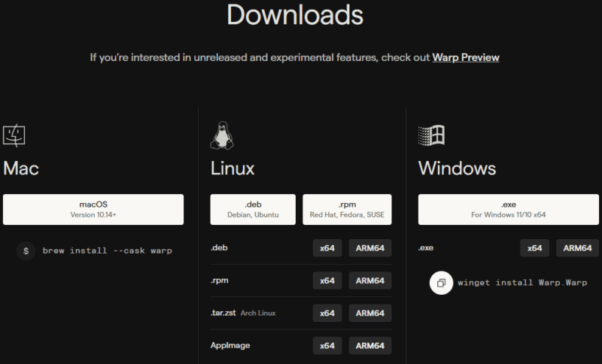Click the .tar.zst label text

coord(223,313)
